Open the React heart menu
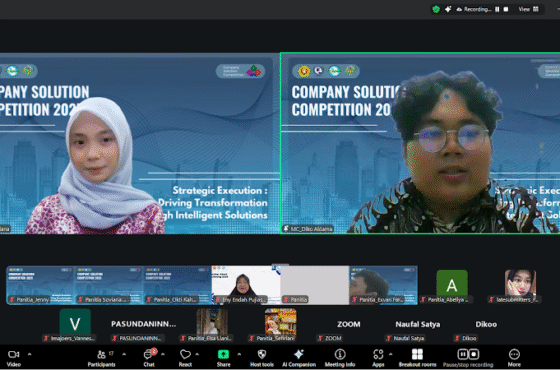This screenshot has height=370, width=560. pyautogui.click(x=185, y=358)
